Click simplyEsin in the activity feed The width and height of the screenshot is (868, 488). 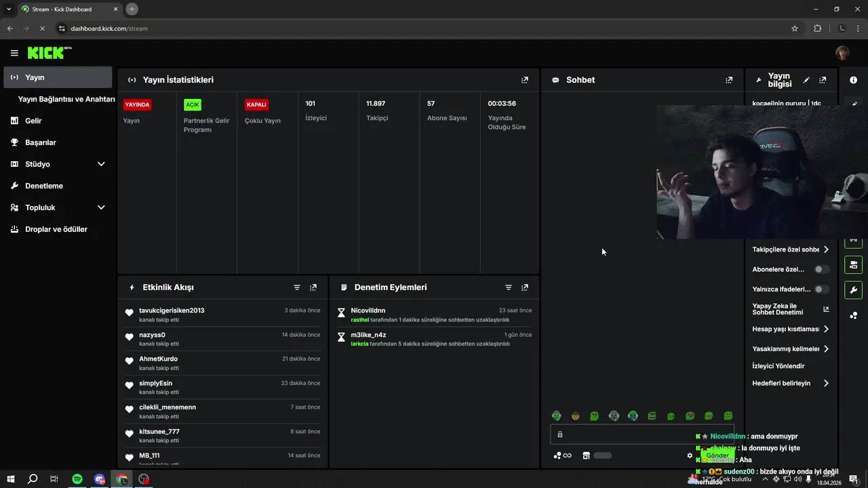tap(155, 383)
